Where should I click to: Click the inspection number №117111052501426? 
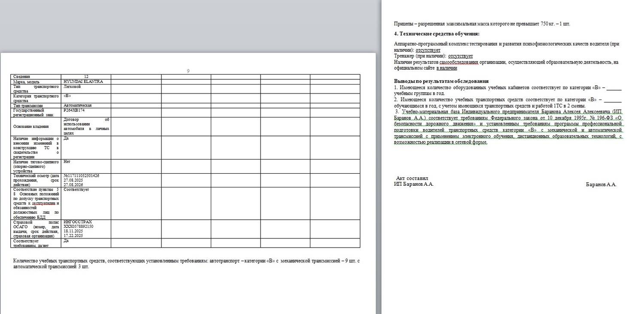tap(81, 175)
